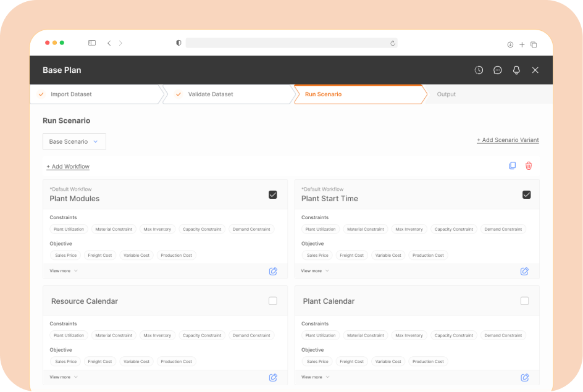Viewport: 583px width, 392px height.
Task: Edit the Plant Start Time workflow
Action: 524,271
